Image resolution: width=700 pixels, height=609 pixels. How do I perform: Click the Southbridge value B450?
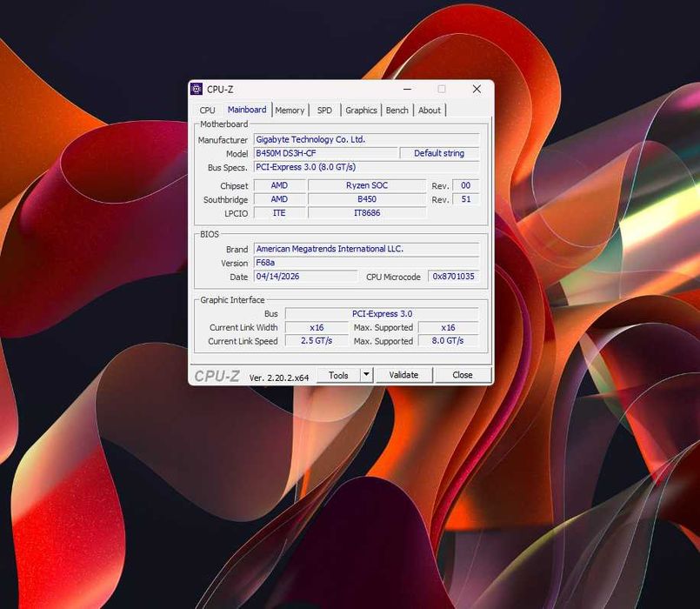[367, 199]
